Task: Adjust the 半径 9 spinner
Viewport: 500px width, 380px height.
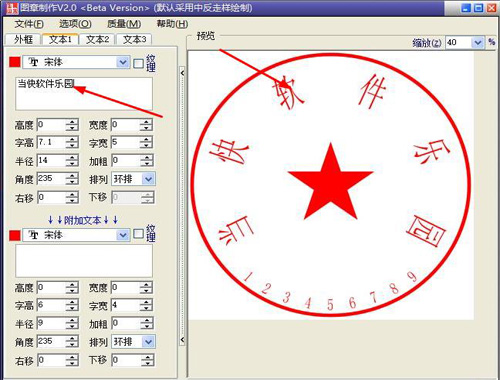Action: point(72,323)
